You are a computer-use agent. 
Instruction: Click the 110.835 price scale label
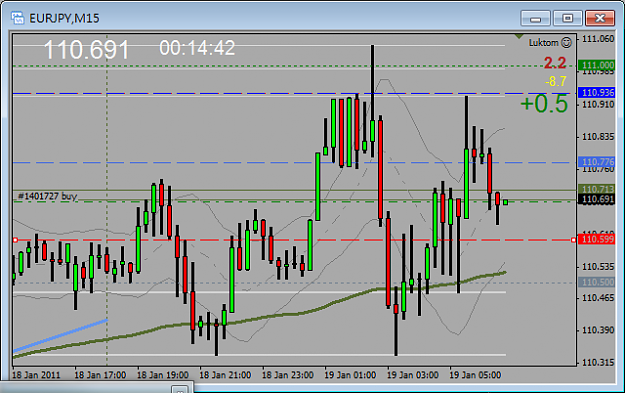598,137
